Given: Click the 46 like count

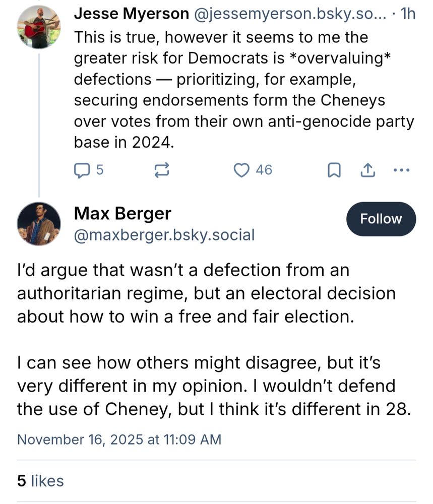Looking at the screenshot, I should [x=264, y=170].
